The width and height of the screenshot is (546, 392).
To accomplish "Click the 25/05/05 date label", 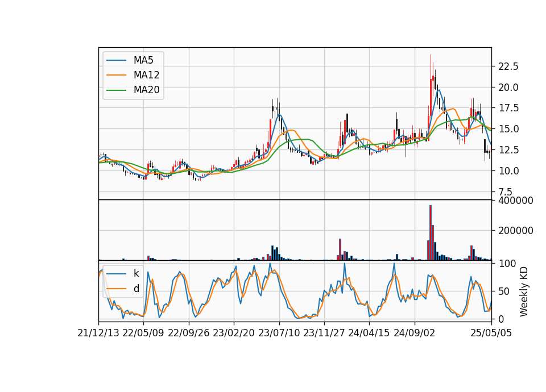I will pyautogui.click(x=491, y=333).
